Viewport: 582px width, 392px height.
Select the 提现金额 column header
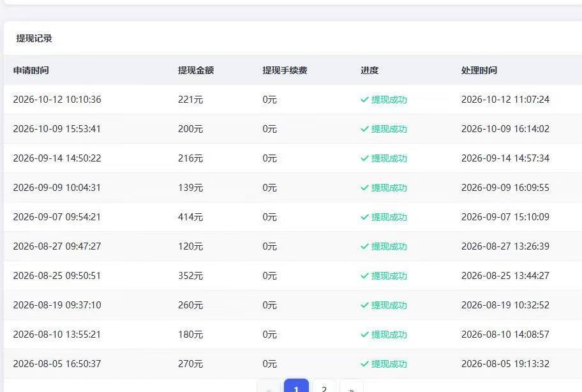point(196,70)
